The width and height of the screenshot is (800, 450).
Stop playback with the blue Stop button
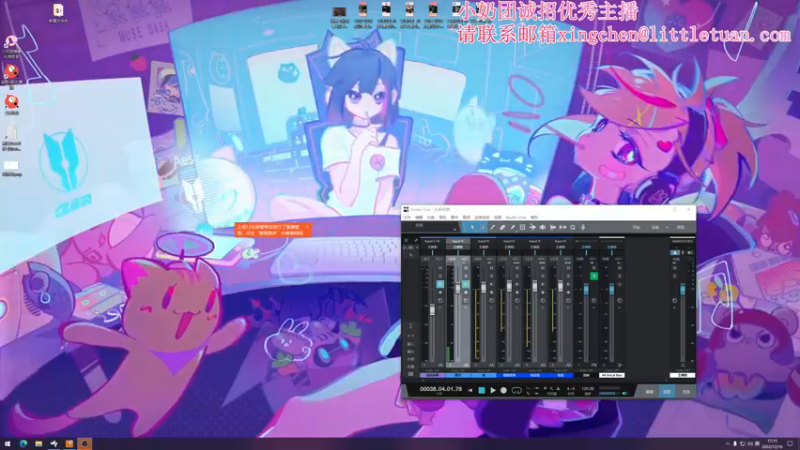pyautogui.click(x=482, y=390)
